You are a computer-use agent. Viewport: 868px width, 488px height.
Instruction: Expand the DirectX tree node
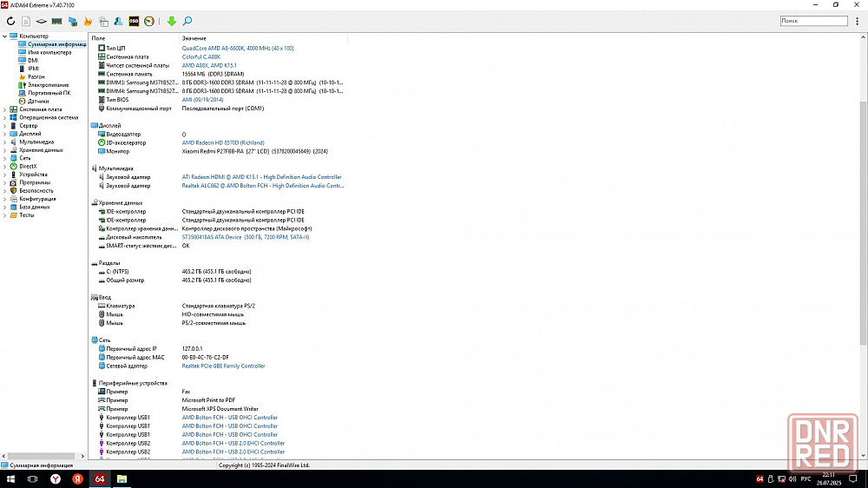click(x=5, y=166)
